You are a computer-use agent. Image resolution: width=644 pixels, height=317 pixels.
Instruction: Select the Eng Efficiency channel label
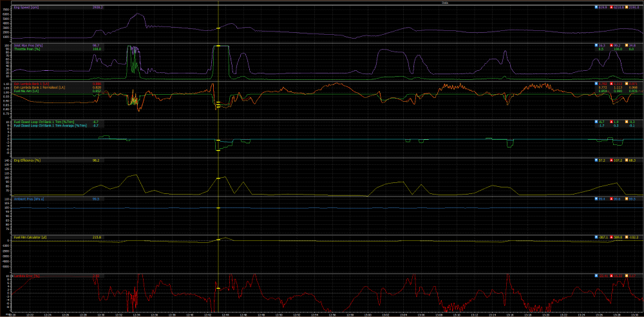click(27, 160)
